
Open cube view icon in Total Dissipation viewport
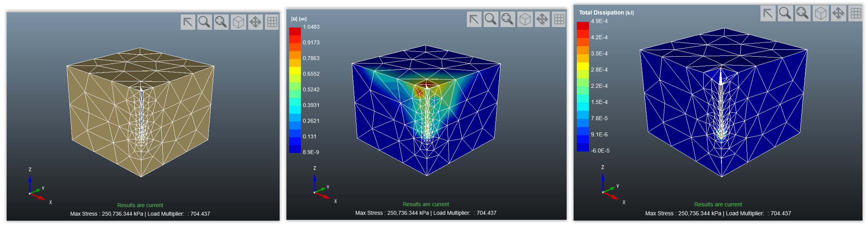coord(821,13)
